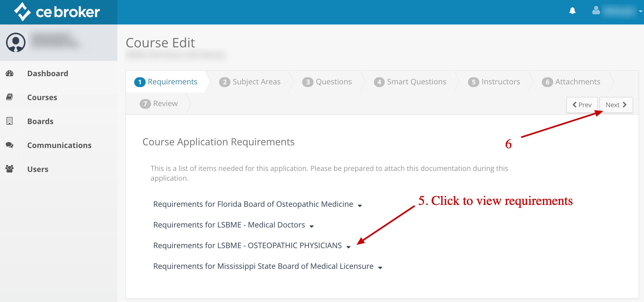
Task: Expand Requirements for Mississippi State Board of Medical Licensure
Action: 268,266
